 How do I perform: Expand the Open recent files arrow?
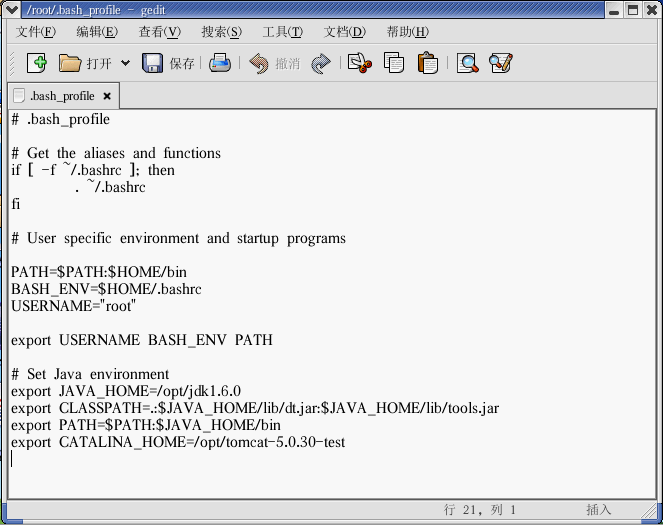click(x=125, y=63)
